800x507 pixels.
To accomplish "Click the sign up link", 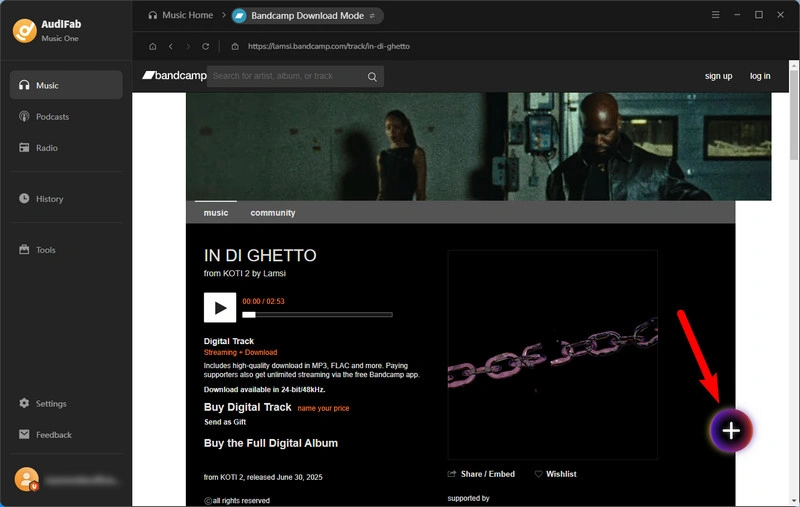I will pos(718,76).
